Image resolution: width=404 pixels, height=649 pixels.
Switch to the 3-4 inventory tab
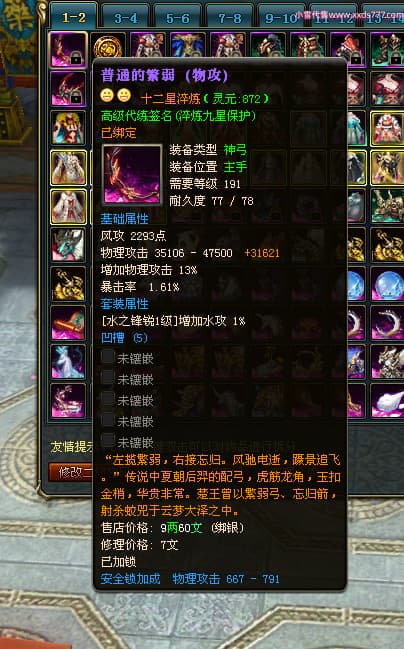click(x=126, y=18)
